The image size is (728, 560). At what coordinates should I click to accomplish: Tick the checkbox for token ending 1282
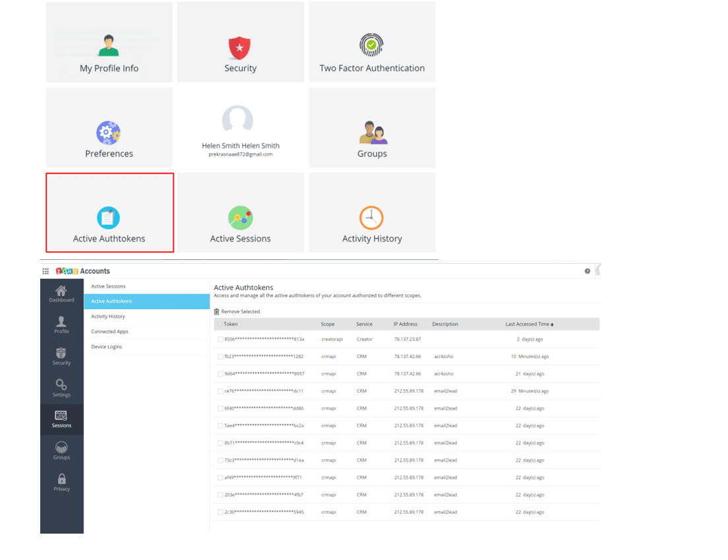pos(220,356)
